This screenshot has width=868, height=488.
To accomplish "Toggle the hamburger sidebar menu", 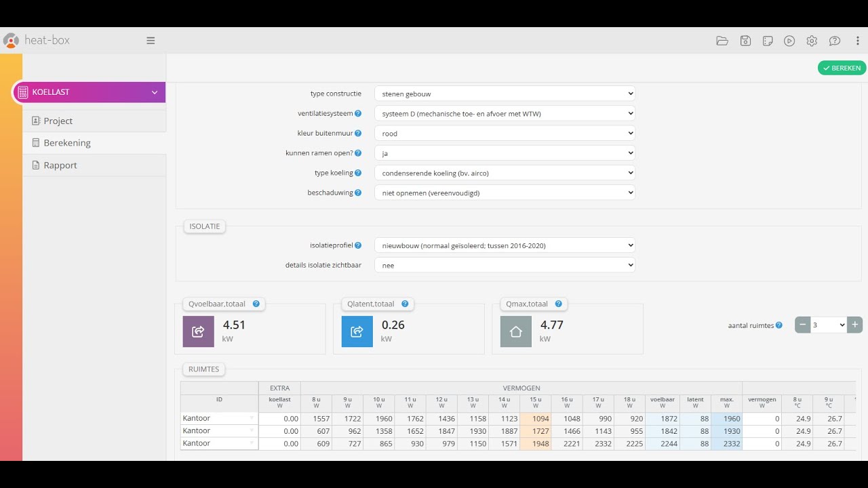I will pos(151,41).
